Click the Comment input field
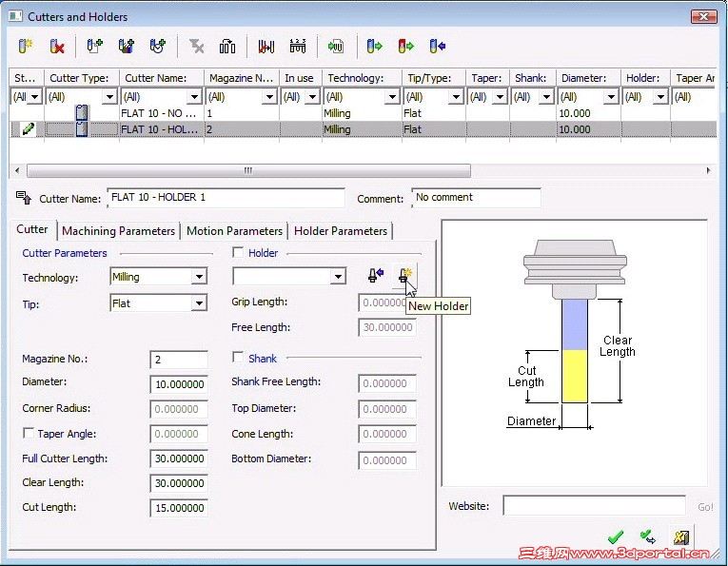728x566 pixels. 477,198
